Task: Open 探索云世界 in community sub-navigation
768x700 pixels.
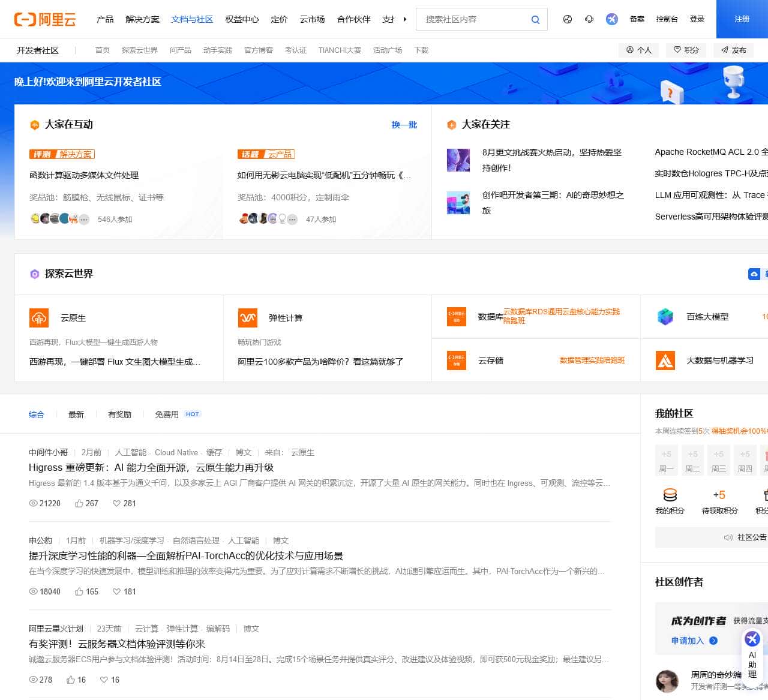Action: [140, 50]
